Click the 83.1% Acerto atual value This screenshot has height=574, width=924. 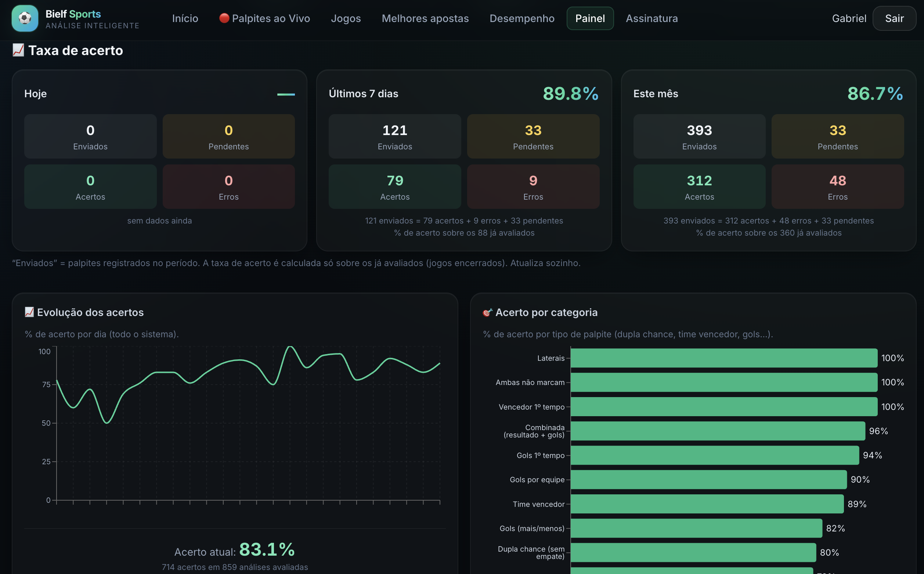click(x=267, y=549)
